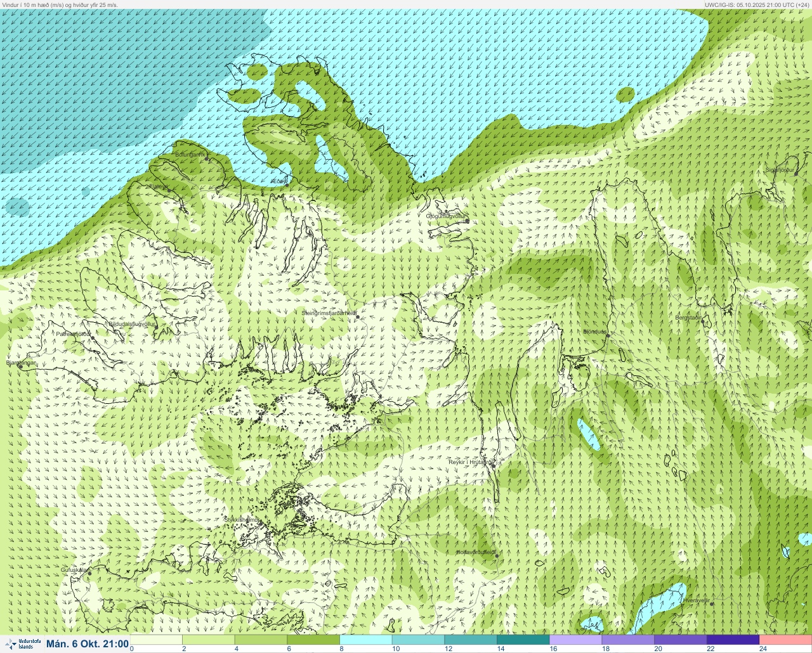Click the Æðey station marker dot
Image resolution: width=812 pixels, height=653 pixels.
tap(287, 184)
